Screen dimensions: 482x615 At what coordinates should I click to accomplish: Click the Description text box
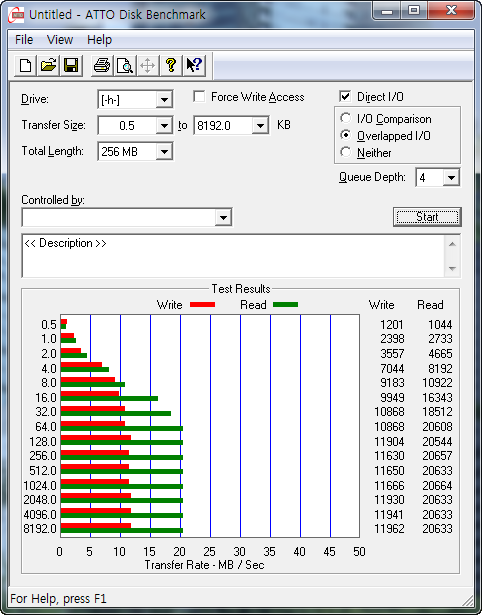[234, 256]
